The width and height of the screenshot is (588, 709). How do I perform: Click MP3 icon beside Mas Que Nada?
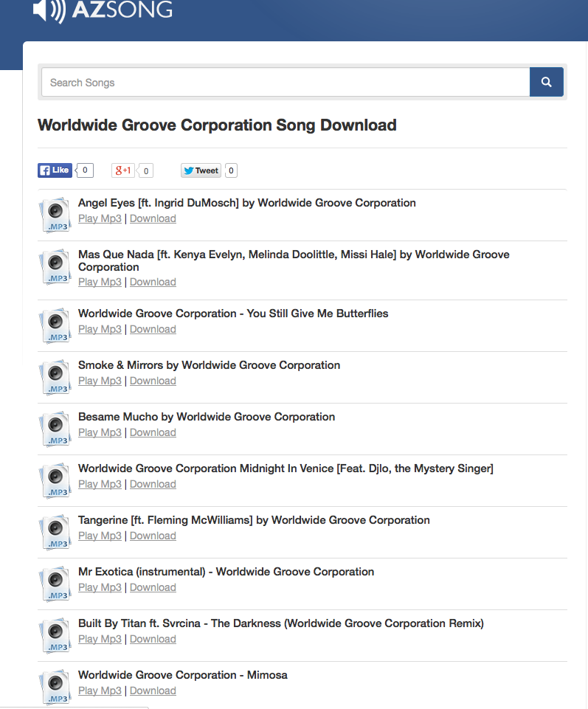click(x=55, y=266)
